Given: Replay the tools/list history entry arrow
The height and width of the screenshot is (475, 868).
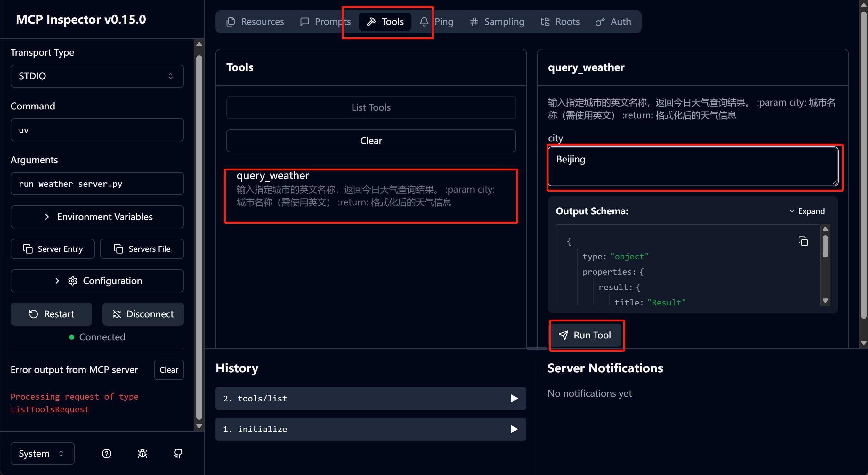Looking at the screenshot, I should click(x=514, y=399).
